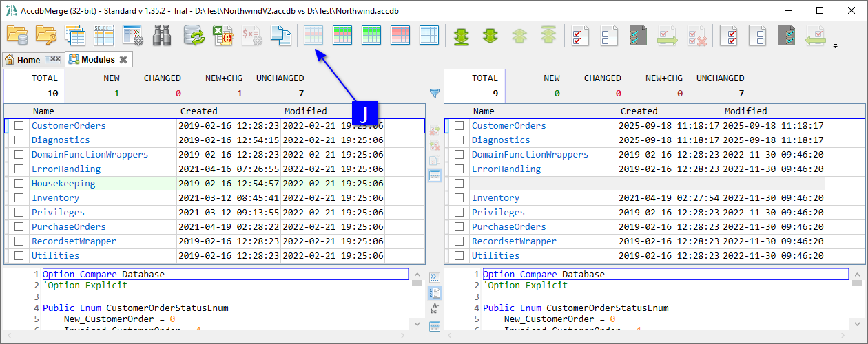This screenshot has width=868, height=344.
Task: Click the filter funnel icon
Action: point(435,93)
